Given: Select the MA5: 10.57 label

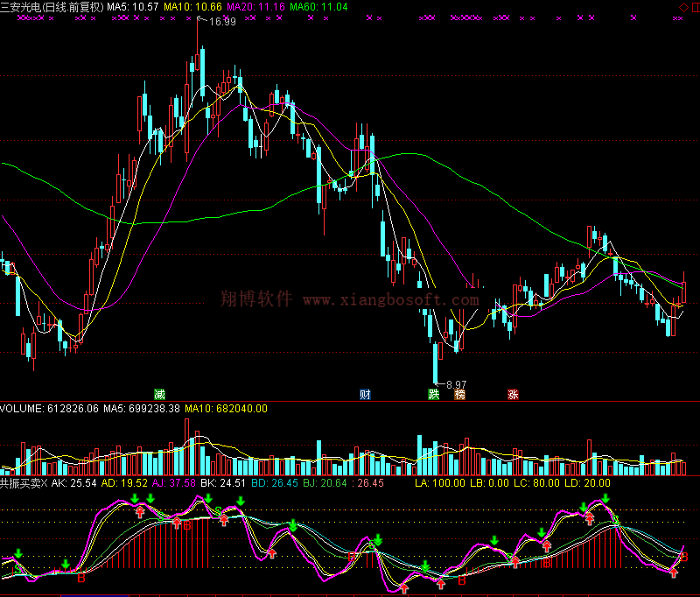Looking at the screenshot, I should coord(133,7).
